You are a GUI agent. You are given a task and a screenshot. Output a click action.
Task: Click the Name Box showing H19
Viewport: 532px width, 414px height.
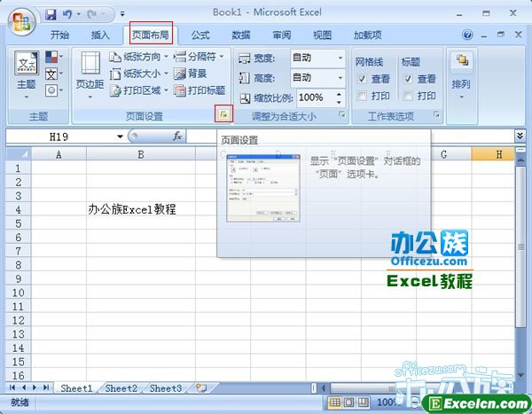[x=61, y=137]
